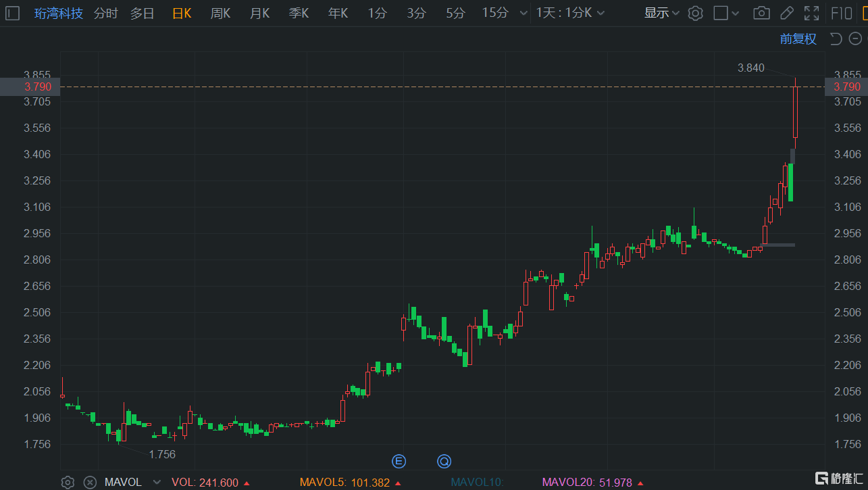
Task: Click the undo arrow beside 前复权
Action: [836, 39]
